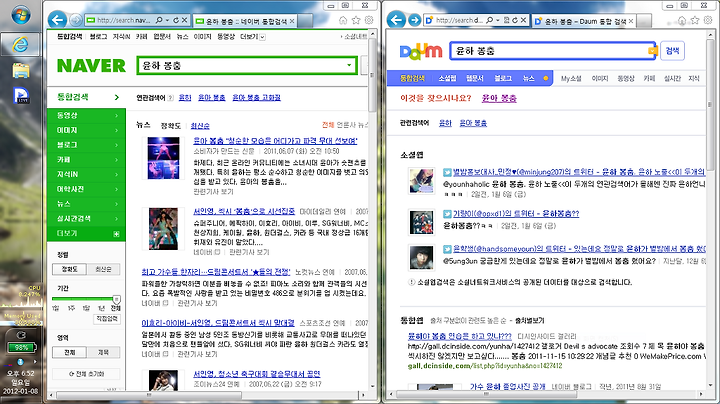Close the Naver 통합검색 browser tab
The image size is (720, 404).
292,21
